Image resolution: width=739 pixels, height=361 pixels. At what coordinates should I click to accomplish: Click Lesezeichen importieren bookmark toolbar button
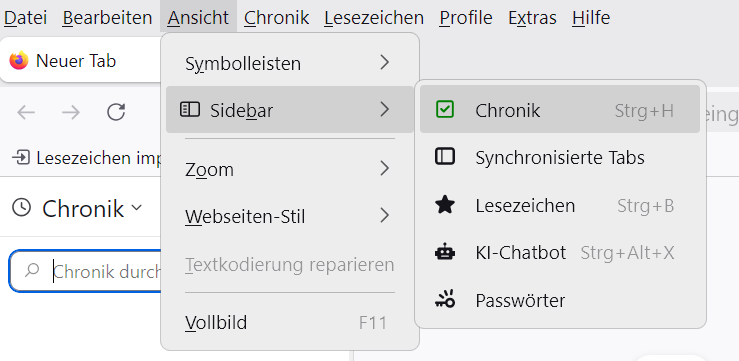(x=86, y=158)
